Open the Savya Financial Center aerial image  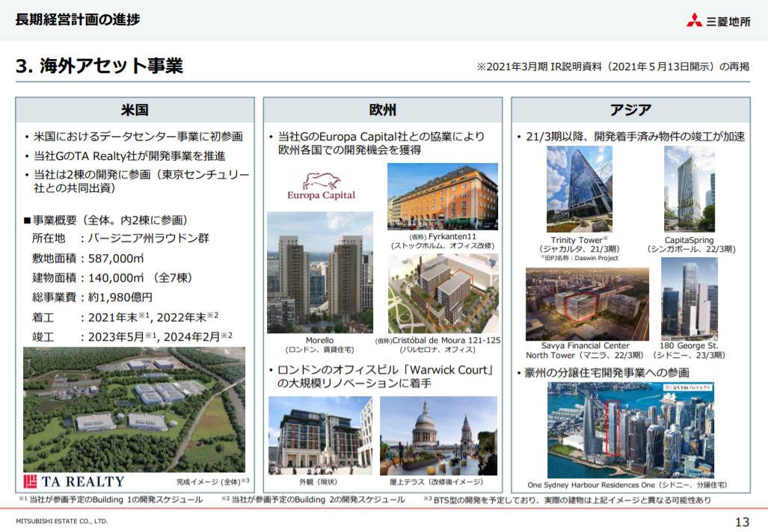point(587,304)
